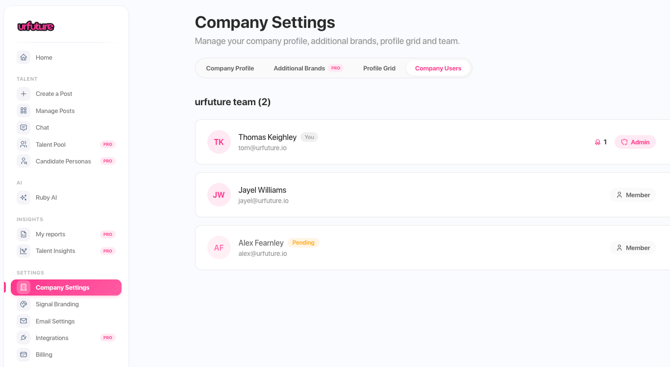The height and width of the screenshot is (367, 670).
Task: Click the Create a Post plus icon
Action: click(x=24, y=94)
